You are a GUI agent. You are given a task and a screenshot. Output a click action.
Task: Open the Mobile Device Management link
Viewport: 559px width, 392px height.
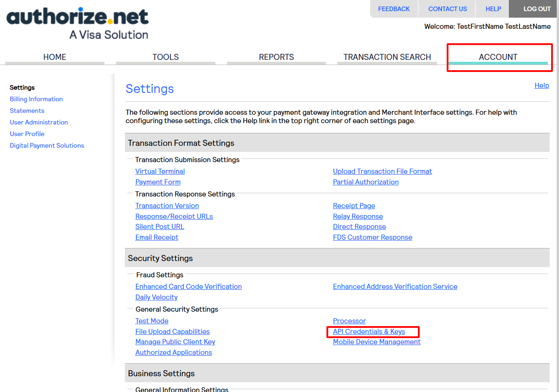pos(377,342)
